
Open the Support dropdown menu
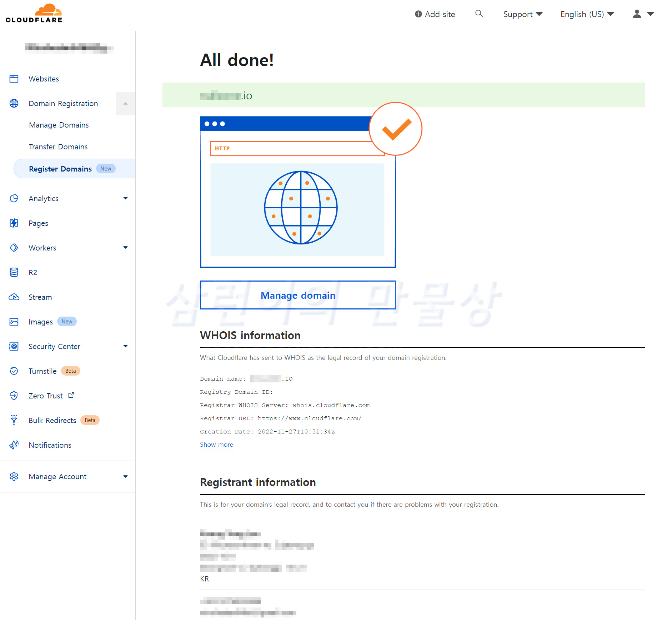[x=523, y=14]
